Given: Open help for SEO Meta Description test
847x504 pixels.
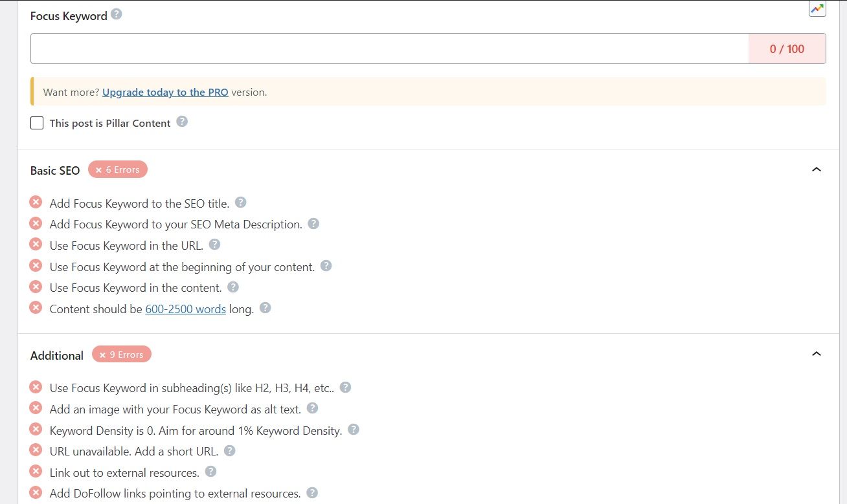Looking at the screenshot, I should pyautogui.click(x=313, y=224).
